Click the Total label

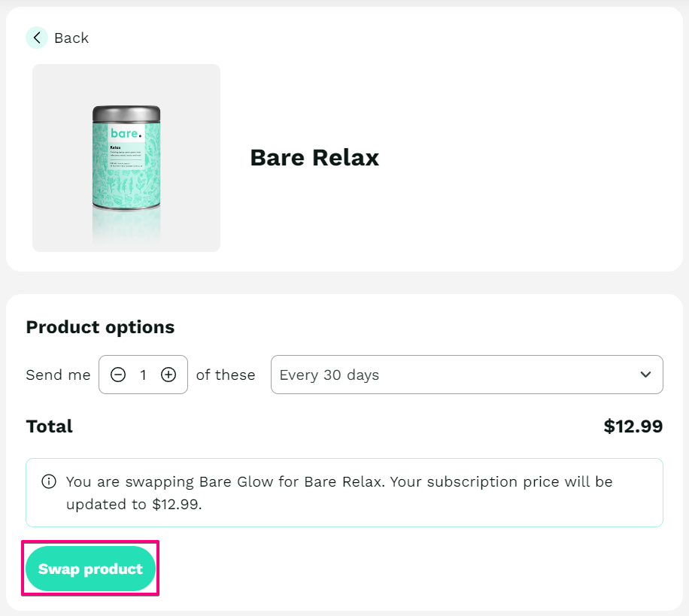click(49, 426)
